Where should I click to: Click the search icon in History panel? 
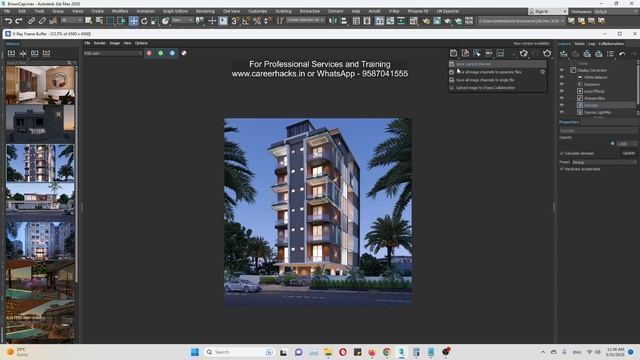tap(69, 63)
